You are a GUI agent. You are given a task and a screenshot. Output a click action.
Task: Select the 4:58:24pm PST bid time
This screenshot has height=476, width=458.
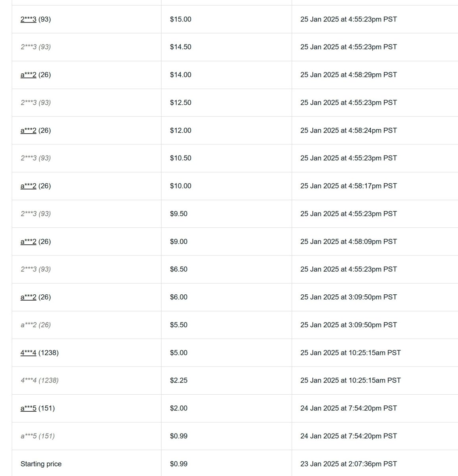pos(348,131)
